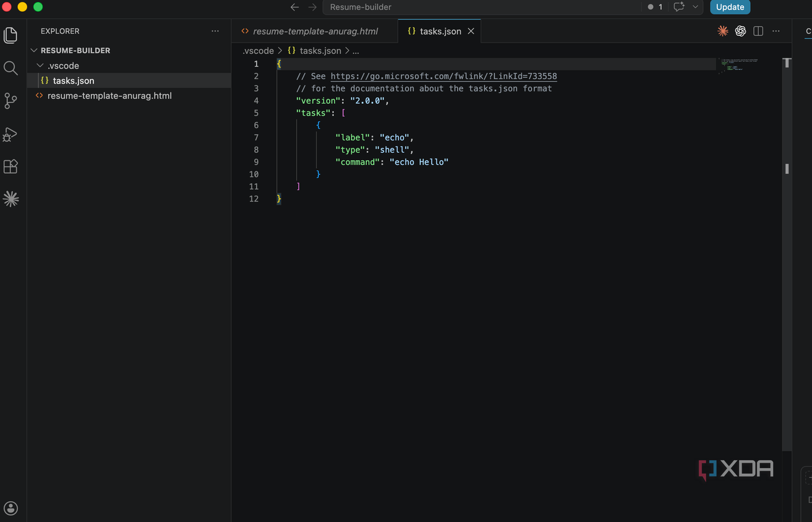The height and width of the screenshot is (522, 812).
Task: Open the Explorer view in activity bar
Action: point(11,35)
